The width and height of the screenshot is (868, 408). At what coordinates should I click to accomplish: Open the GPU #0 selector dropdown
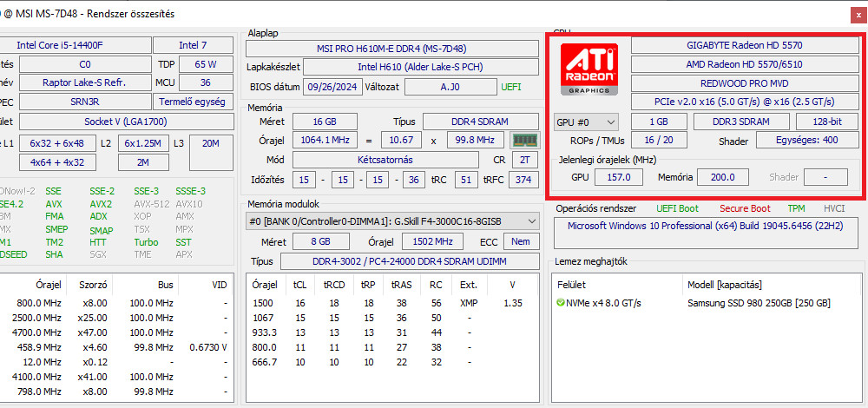587,122
